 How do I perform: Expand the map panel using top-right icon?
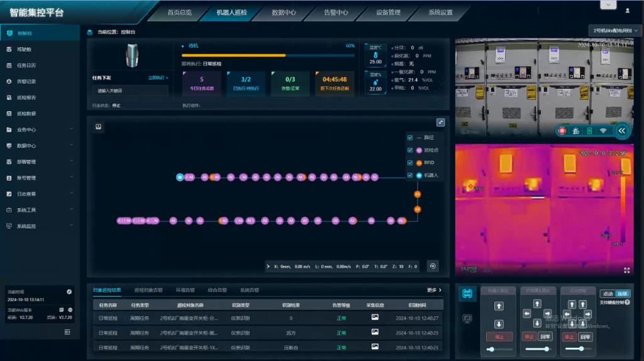(441, 123)
